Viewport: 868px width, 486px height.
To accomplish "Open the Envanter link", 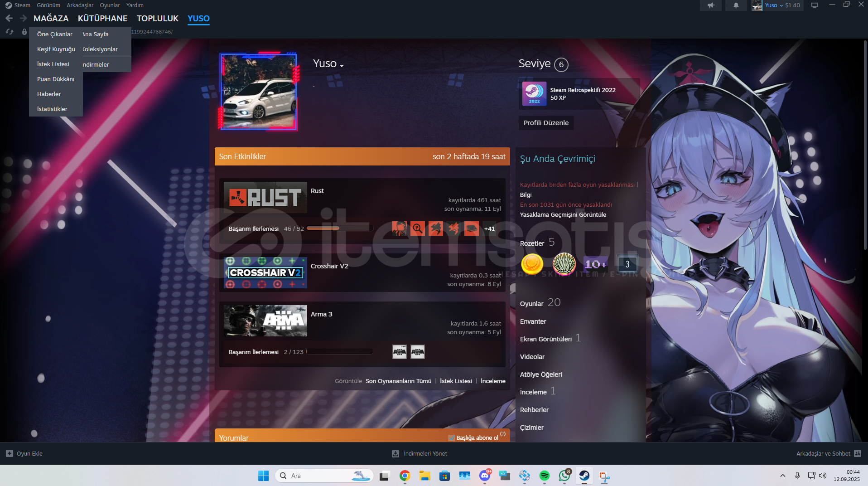I will [x=533, y=321].
